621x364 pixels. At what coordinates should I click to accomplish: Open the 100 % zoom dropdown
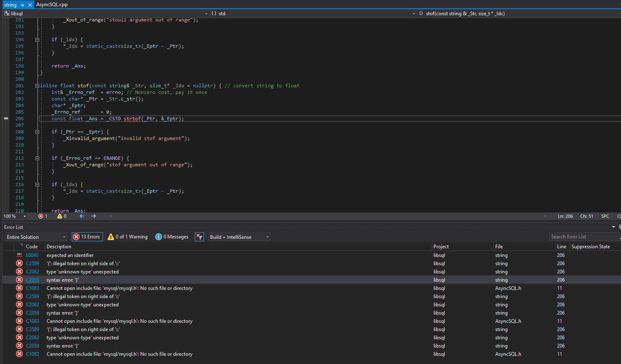[15, 216]
